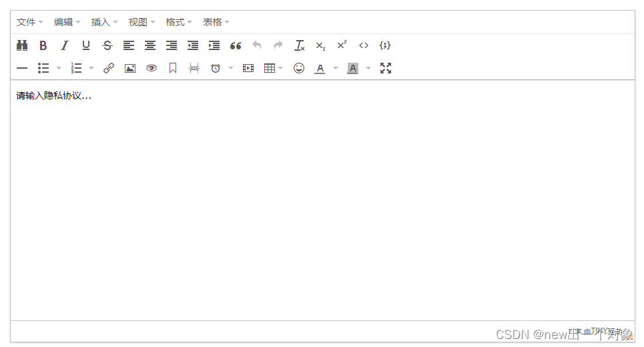Open the table insert dropdown
The height and width of the screenshot is (347, 644).
(x=274, y=68)
